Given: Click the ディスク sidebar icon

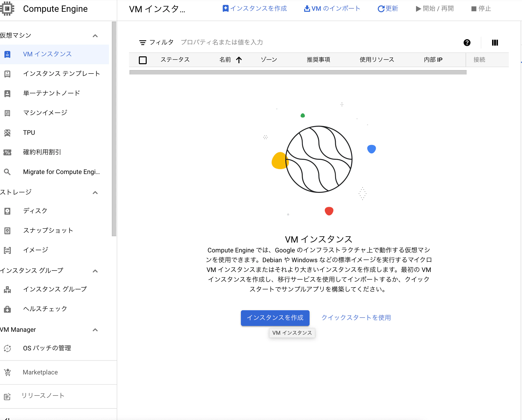Looking at the screenshot, I should (7, 211).
